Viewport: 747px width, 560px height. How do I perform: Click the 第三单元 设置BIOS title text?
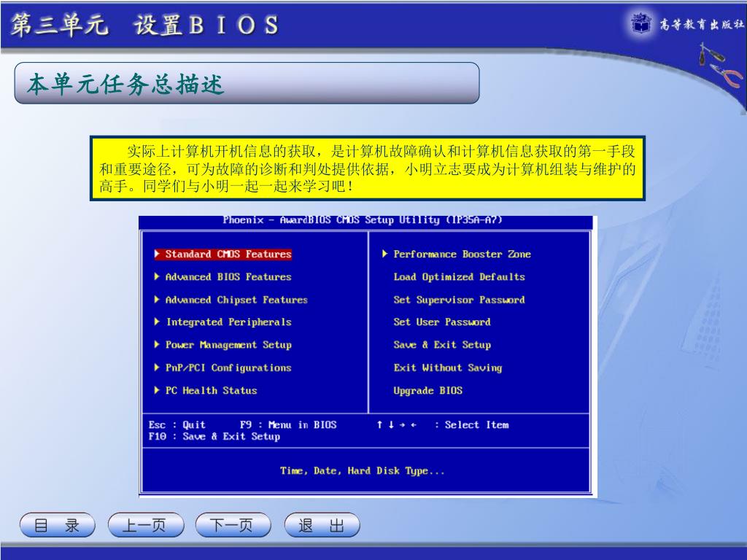(145, 25)
